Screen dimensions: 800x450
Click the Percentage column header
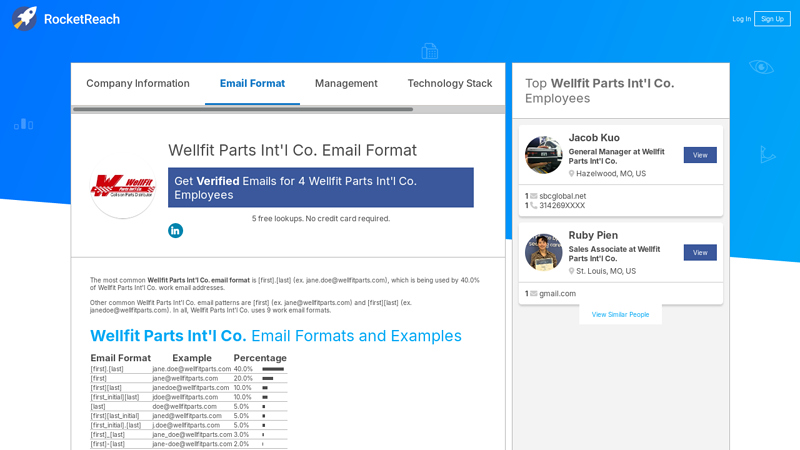[x=260, y=358]
